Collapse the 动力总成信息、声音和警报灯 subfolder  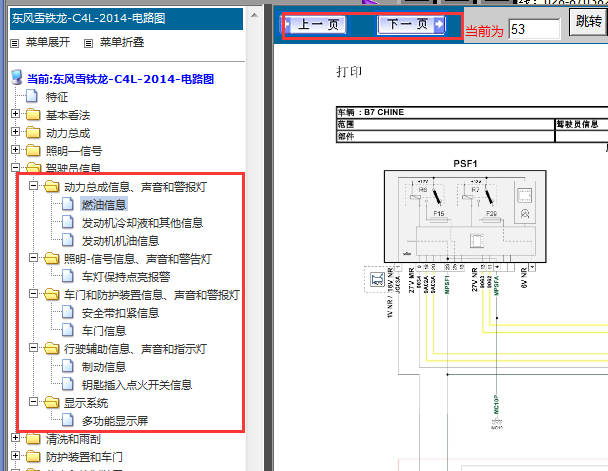click(x=33, y=186)
